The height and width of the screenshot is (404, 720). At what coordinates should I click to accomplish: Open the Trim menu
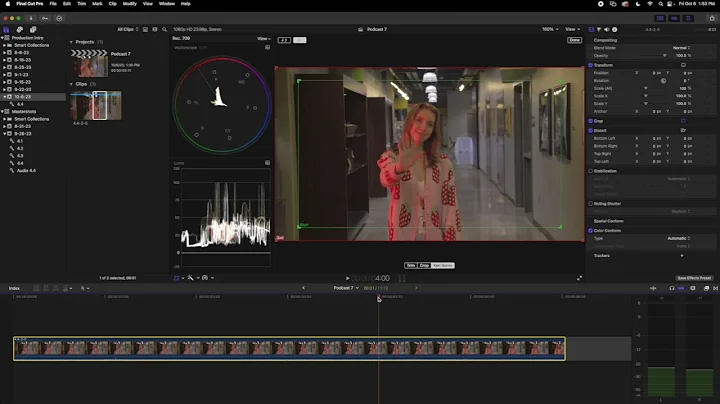coord(81,4)
